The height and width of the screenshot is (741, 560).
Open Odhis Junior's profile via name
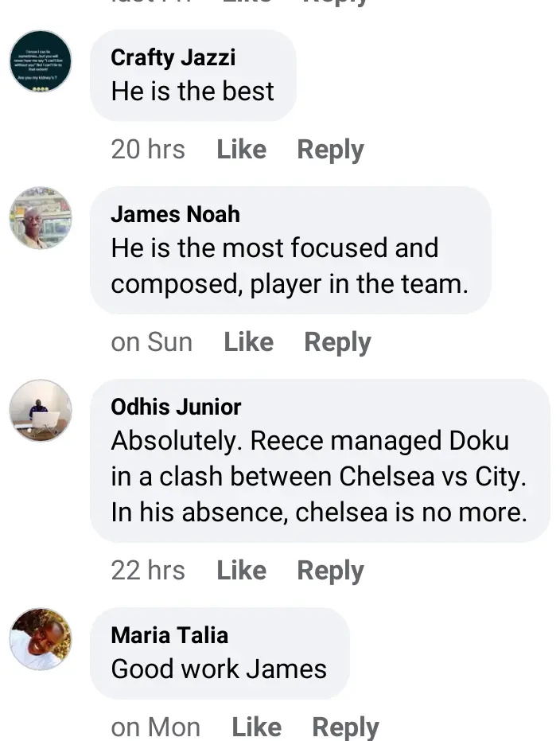tap(176, 407)
